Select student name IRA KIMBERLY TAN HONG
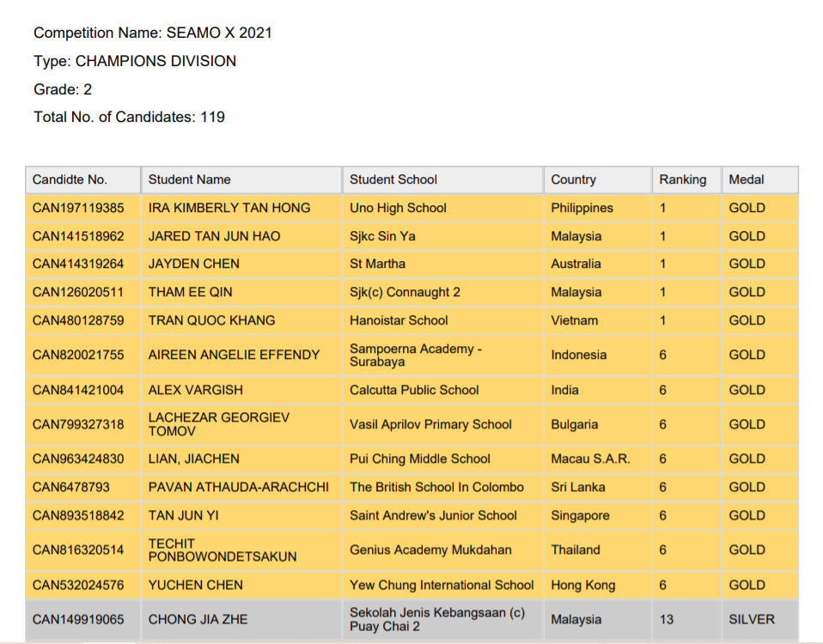823x644 pixels. point(229,208)
